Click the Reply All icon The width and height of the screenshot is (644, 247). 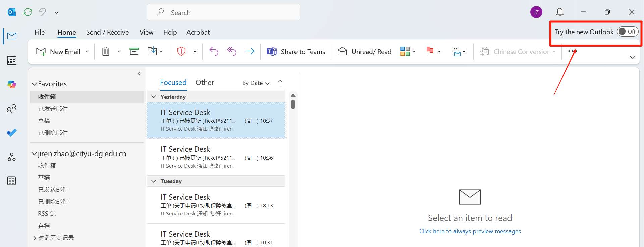(x=232, y=51)
